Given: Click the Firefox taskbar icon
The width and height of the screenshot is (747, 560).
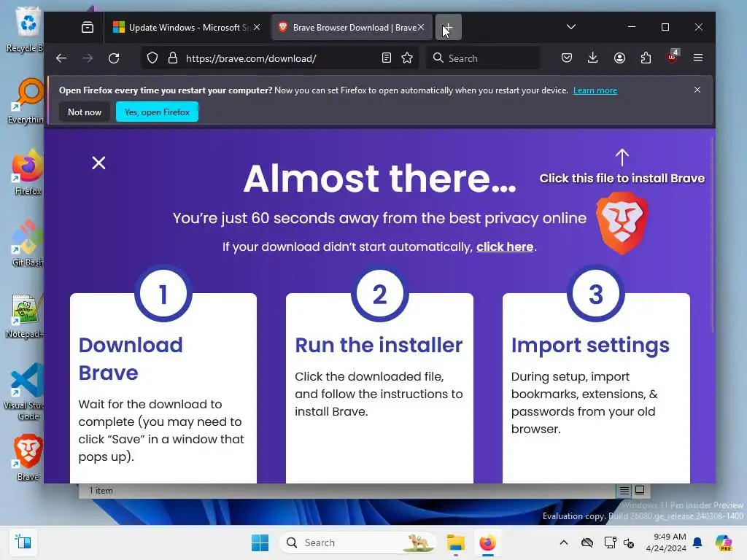Looking at the screenshot, I should pyautogui.click(x=487, y=542).
